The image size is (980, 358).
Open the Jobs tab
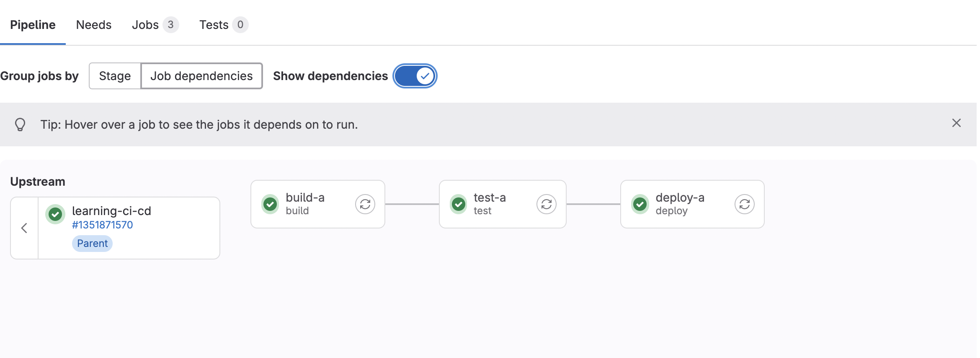click(x=146, y=25)
